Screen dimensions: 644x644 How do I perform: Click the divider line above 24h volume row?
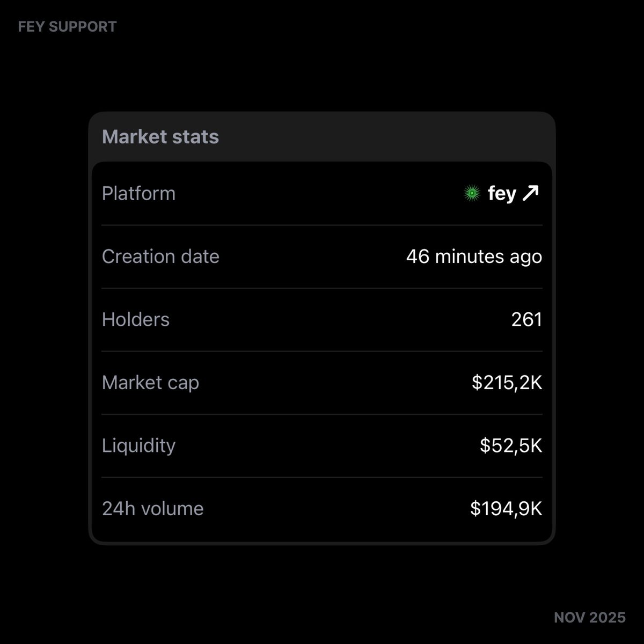(322, 477)
